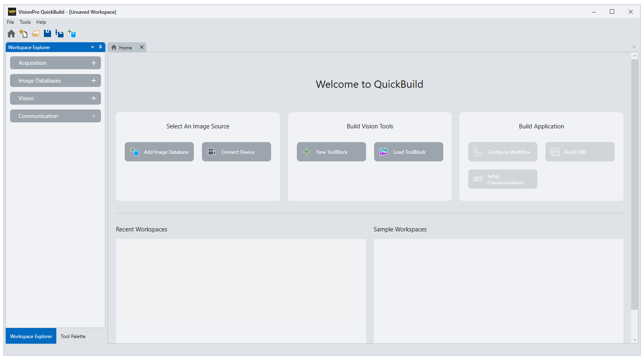Click the Connect Device button
644x359 pixels.
pyautogui.click(x=237, y=152)
